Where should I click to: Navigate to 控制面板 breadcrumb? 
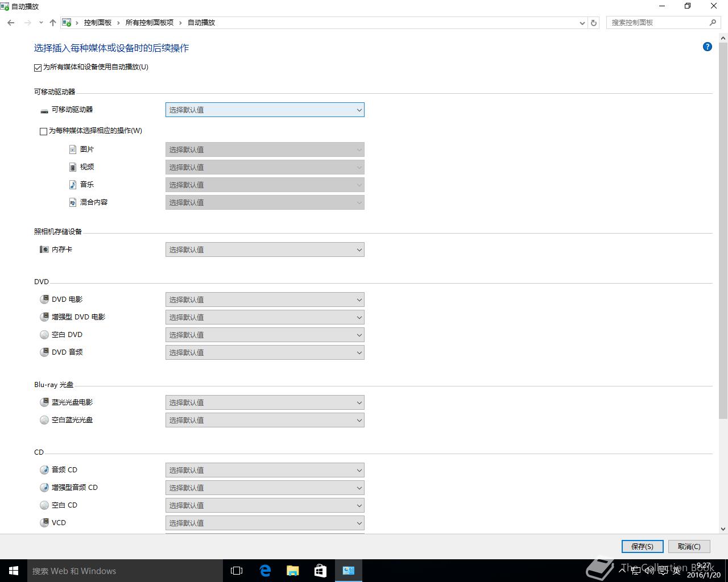pyautogui.click(x=98, y=23)
